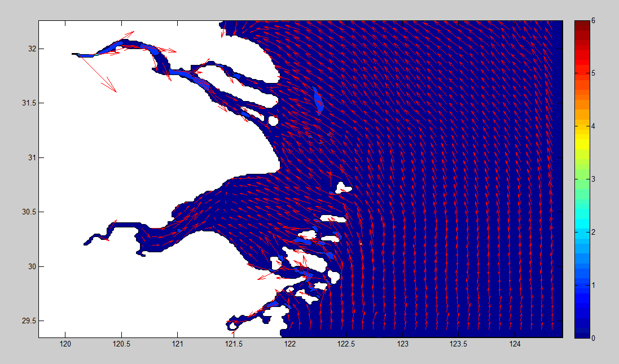Click the colorbar tick label 0

(x=593, y=338)
